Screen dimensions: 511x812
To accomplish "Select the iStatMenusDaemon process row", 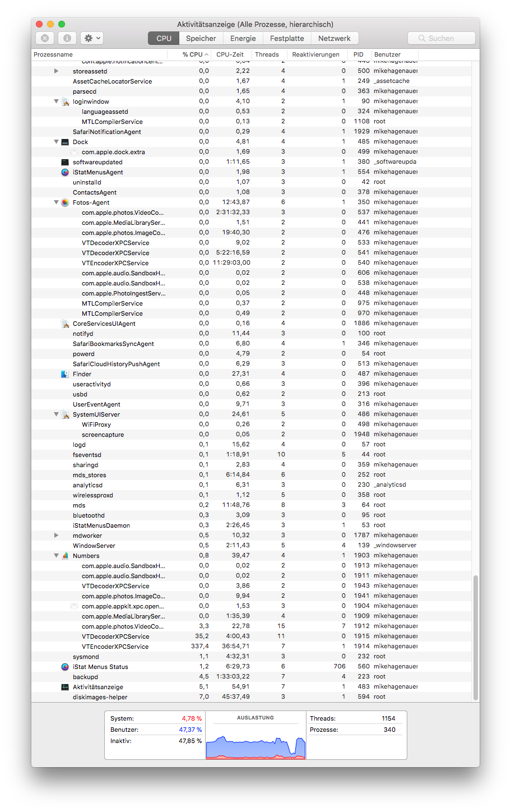I will coord(252,525).
